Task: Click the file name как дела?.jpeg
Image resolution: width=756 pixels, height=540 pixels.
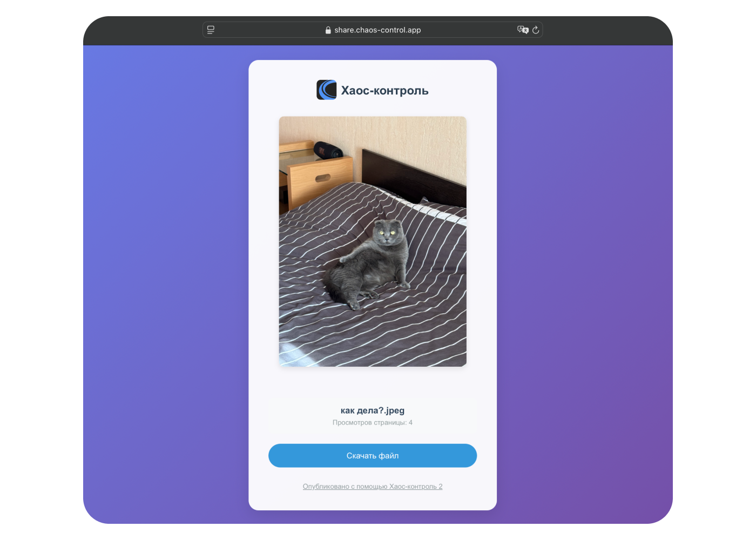Action: pyautogui.click(x=373, y=410)
